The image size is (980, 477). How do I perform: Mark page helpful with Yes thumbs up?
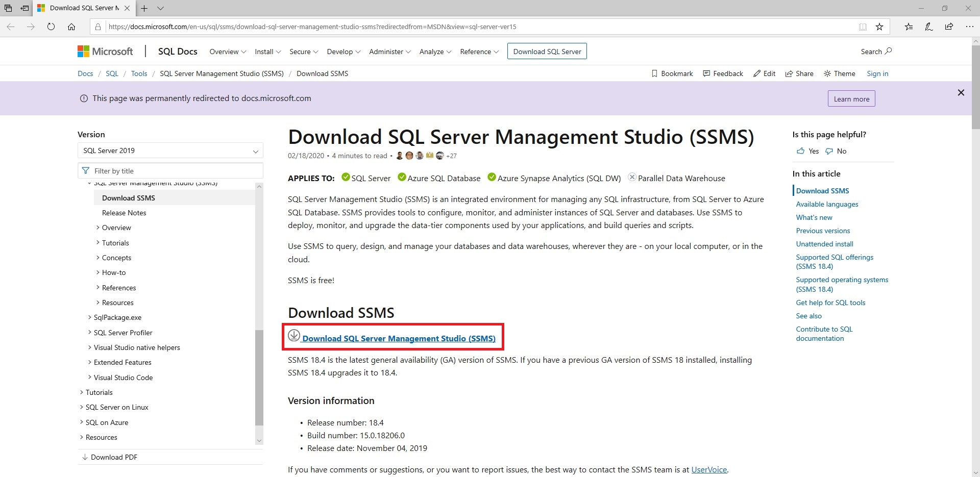coord(807,151)
